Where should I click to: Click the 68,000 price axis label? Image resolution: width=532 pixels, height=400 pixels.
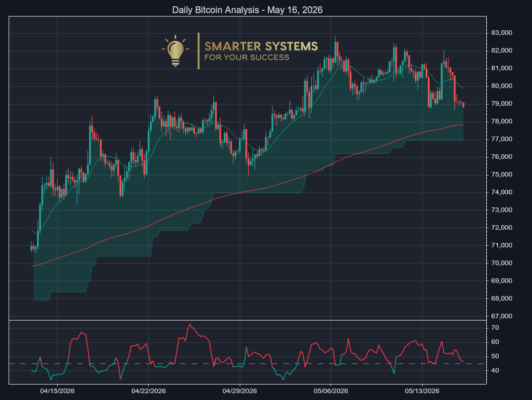pos(502,298)
